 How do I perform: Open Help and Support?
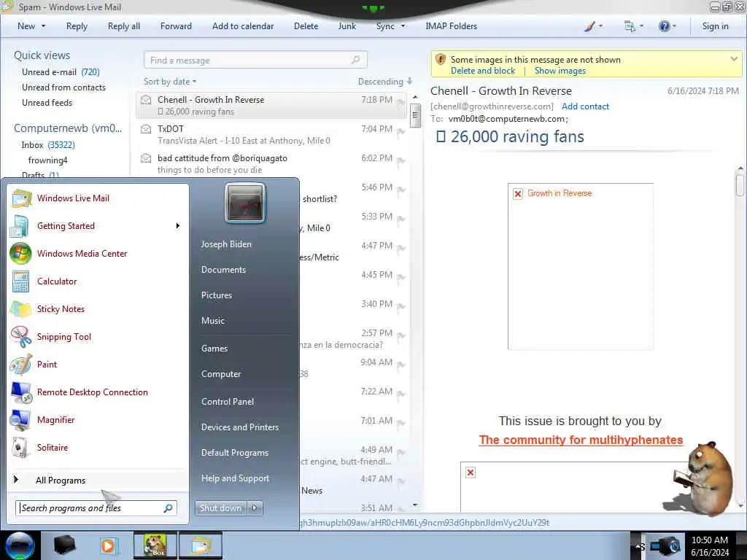(235, 478)
